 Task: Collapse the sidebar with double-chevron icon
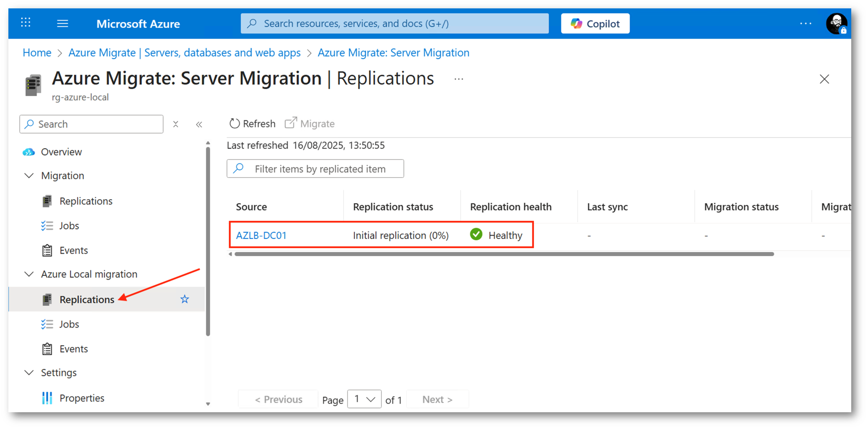[199, 125]
